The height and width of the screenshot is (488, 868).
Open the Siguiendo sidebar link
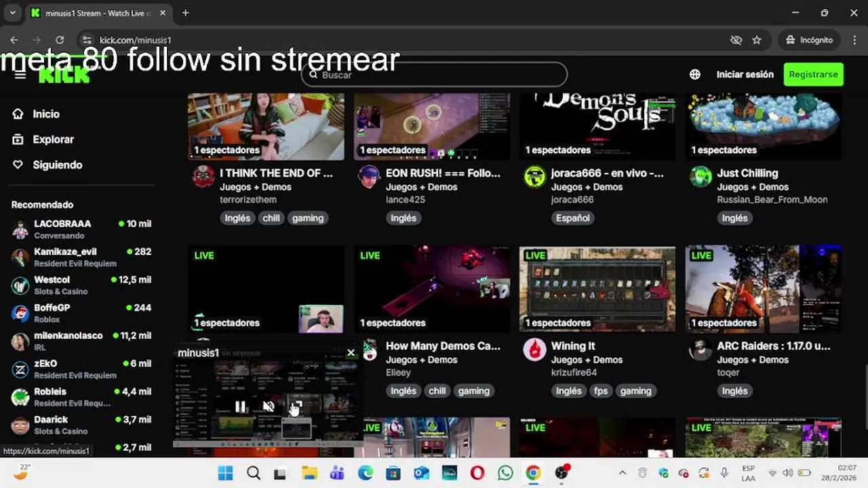click(x=57, y=165)
